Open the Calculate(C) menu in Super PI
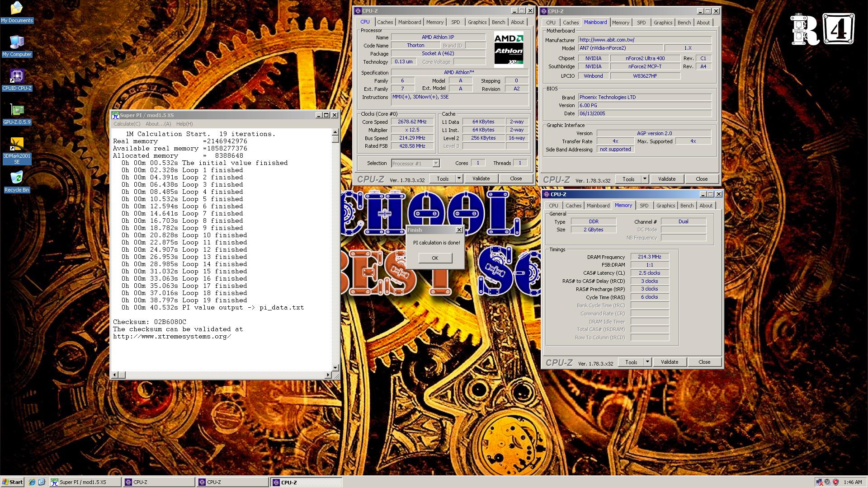Image resolution: width=868 pixels, height=488 pixels. tap(127, 124)
